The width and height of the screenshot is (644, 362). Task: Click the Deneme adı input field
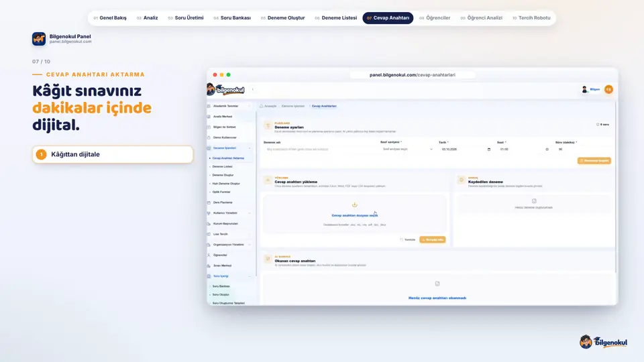(x=319, y=149)
